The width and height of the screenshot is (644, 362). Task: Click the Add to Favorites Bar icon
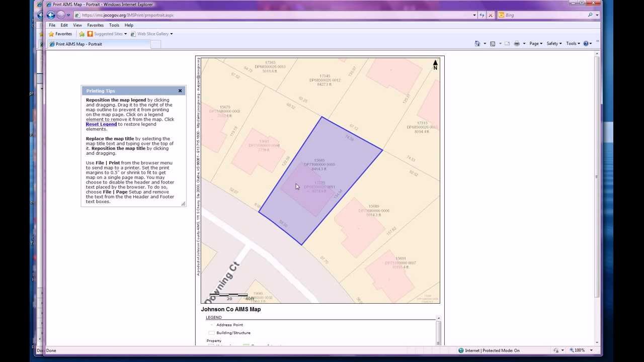coord(82,34)
